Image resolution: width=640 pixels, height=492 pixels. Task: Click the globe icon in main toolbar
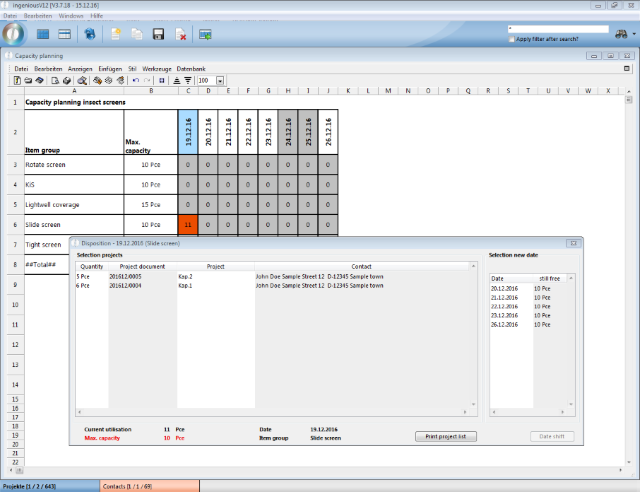(90, 35)
